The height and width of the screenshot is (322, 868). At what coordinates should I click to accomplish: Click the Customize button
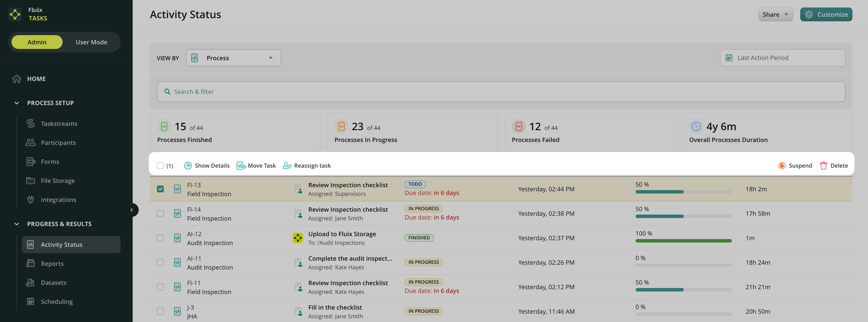tap(826, 14)
